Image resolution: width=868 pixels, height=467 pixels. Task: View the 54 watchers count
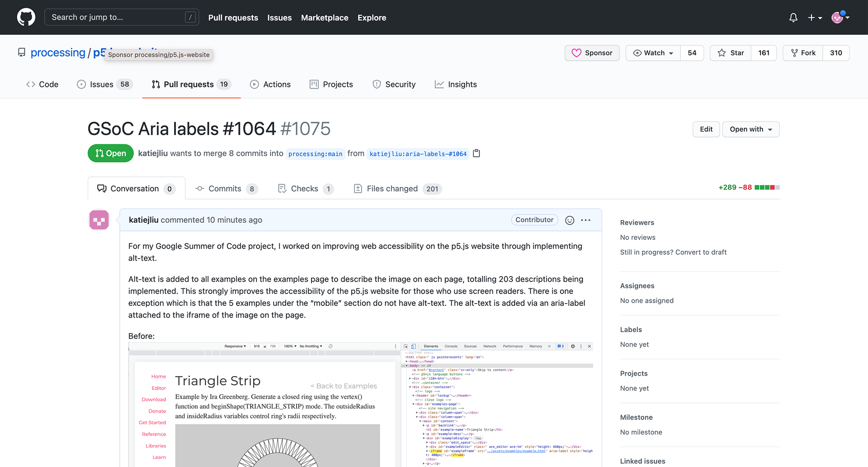point(692,53)
